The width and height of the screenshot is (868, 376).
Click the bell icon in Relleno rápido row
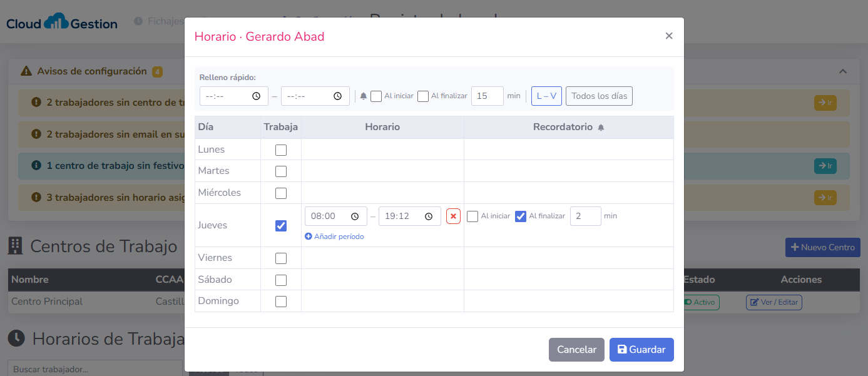[x=364, y=96]
